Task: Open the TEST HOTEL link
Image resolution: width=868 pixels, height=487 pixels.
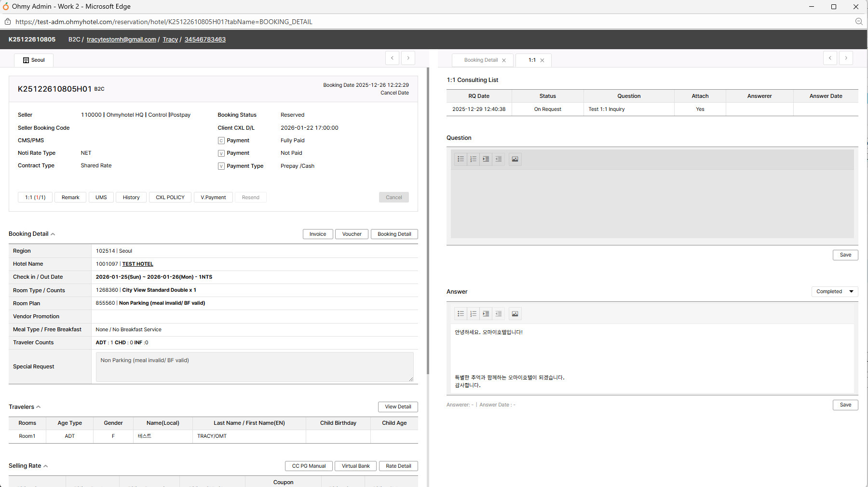Action: pos(137,264)
